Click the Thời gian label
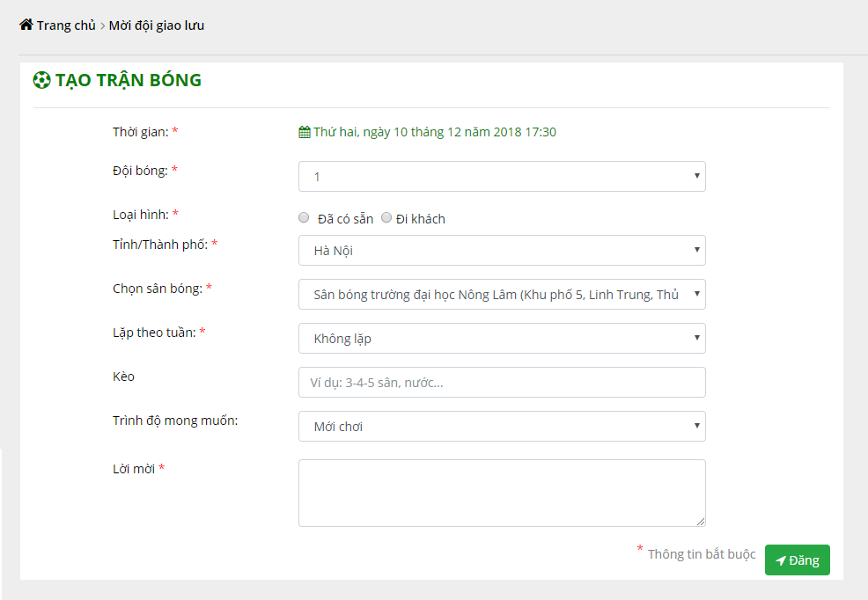Viewport: 868px width, 600px height. tap(141, 132)
